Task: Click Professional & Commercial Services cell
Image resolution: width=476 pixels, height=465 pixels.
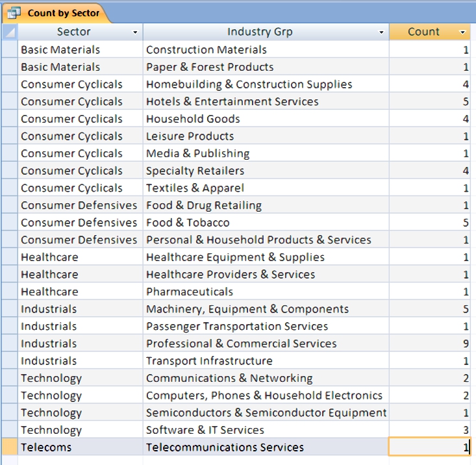Action: [266, 344]
